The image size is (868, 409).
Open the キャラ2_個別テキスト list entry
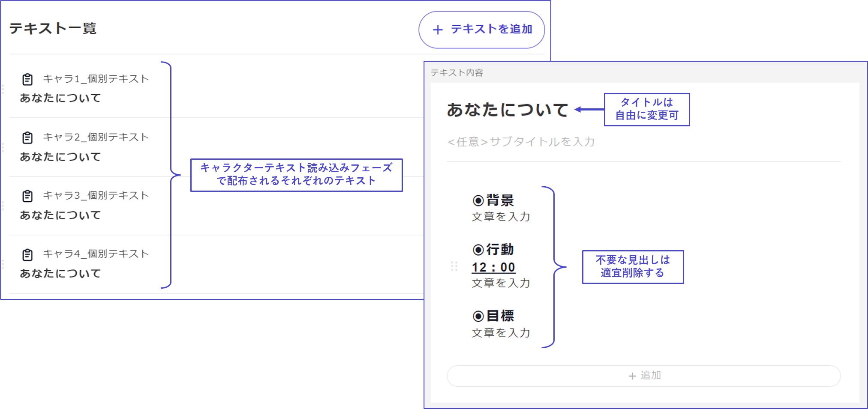pyautogui.click(x=86, y=147)
